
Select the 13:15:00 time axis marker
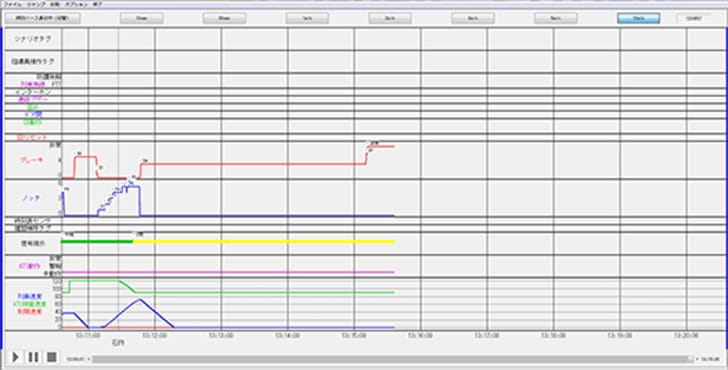coord(354,335)
